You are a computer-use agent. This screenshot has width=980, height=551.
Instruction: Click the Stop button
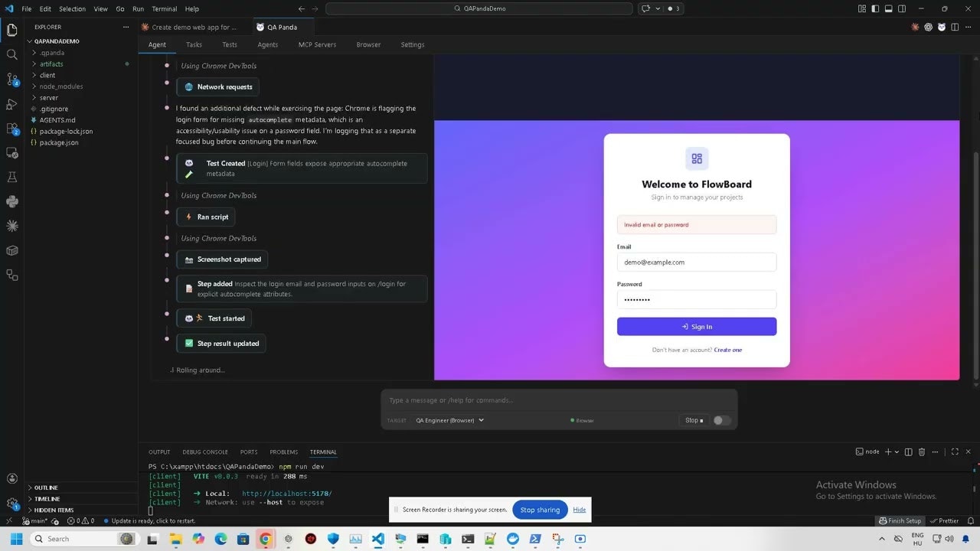point(694,420)
